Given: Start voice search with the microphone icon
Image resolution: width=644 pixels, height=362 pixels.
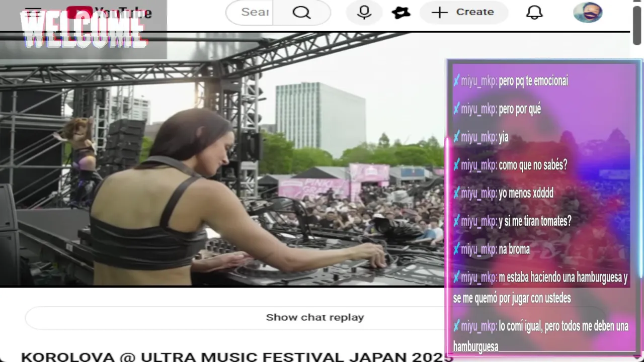Looking at the screenshot, I should tap(364, 12).
